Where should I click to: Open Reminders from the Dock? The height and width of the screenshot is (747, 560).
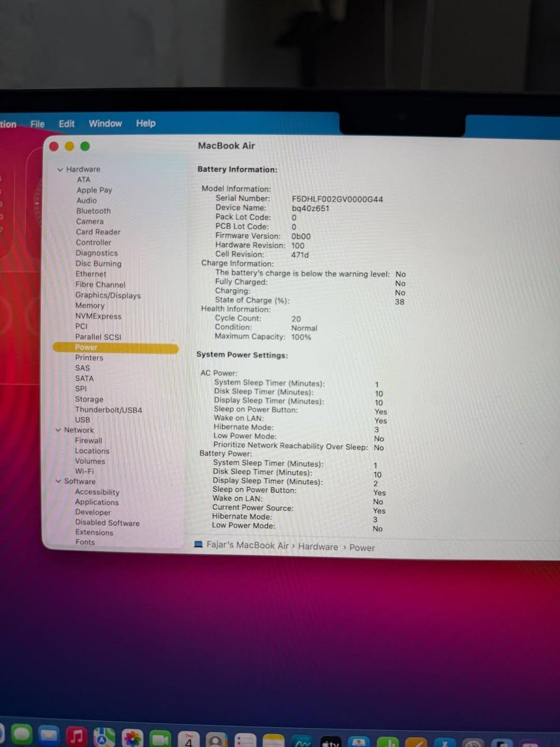[246, 740]
